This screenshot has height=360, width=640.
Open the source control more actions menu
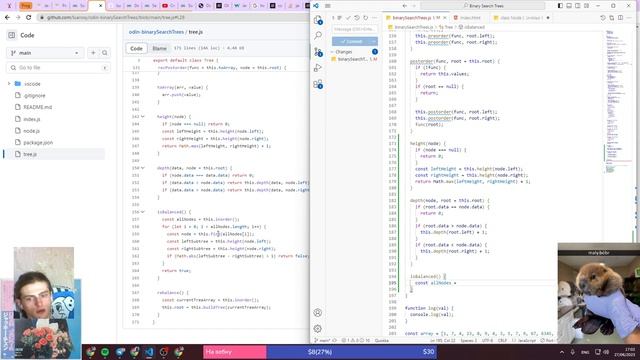coord(374,18)
